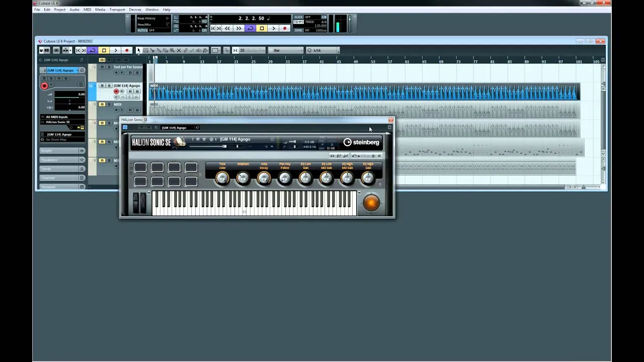Screen dimensions: 644x362
Task: Turn the Amp Decay knob
Action: tap(264, 178)
